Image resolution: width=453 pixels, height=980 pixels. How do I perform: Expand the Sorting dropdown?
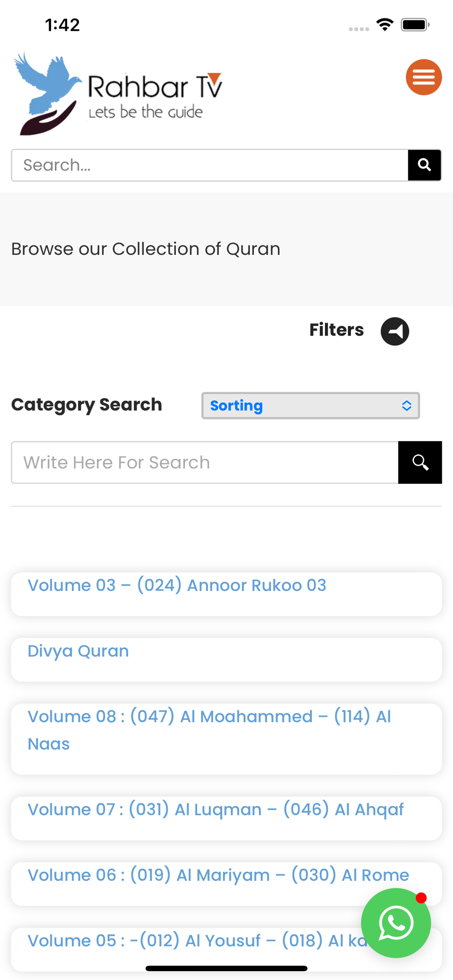(310, 406)
